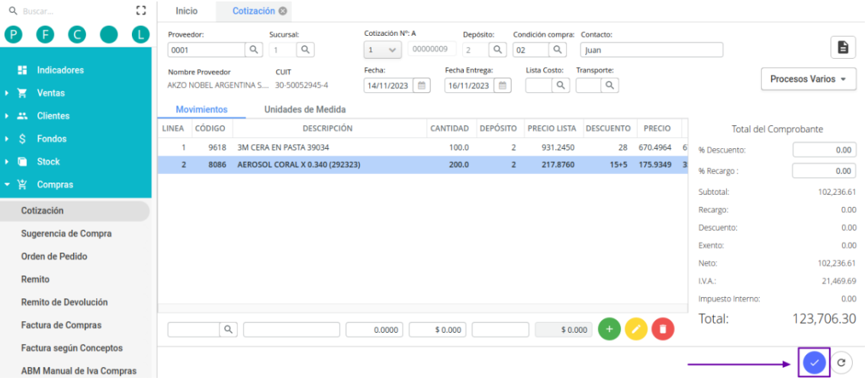Screen dimensions: 868x384
Task: Open ABM Manual de Iva Compras
Action: point(79,371)
